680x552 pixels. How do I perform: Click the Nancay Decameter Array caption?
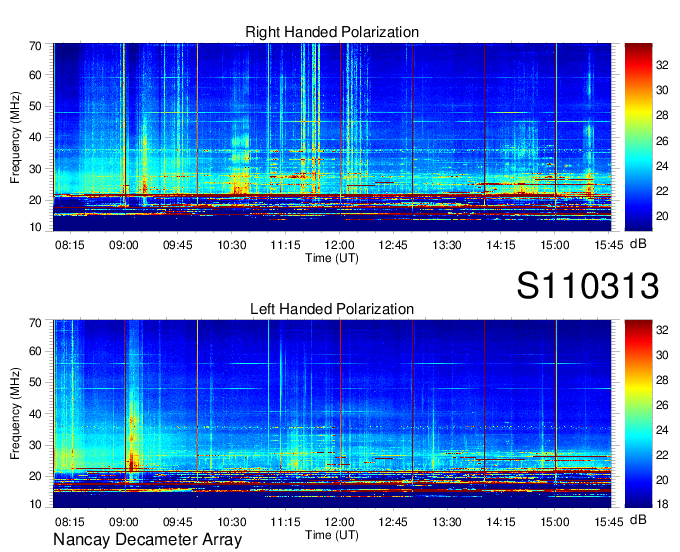pos(147,540)
